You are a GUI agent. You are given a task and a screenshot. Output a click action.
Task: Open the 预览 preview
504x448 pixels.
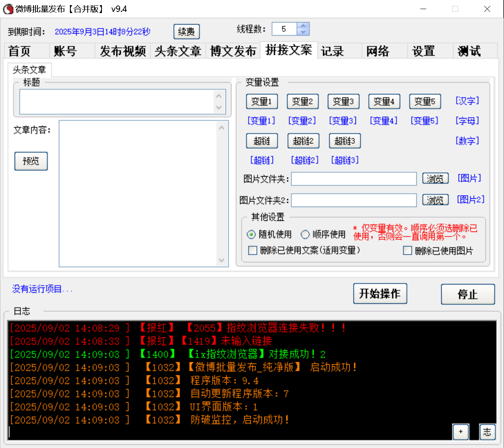pyautogui.click(x=31, y=161)
